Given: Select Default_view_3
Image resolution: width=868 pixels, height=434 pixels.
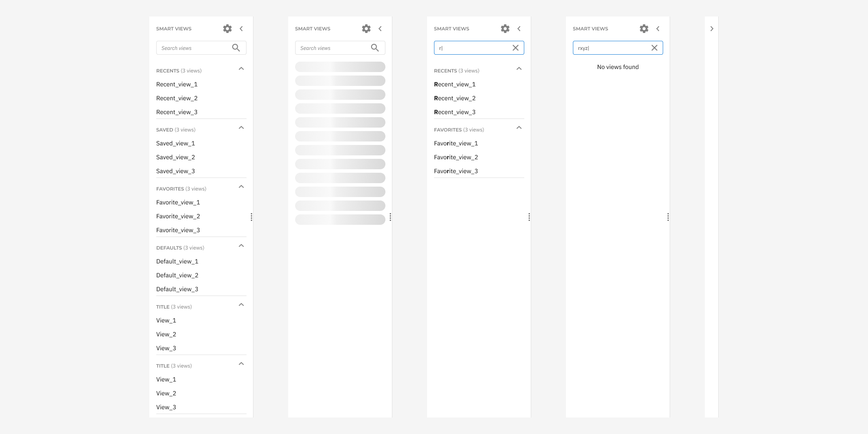Looking at the screenshot, I should [x=178, y=289].
